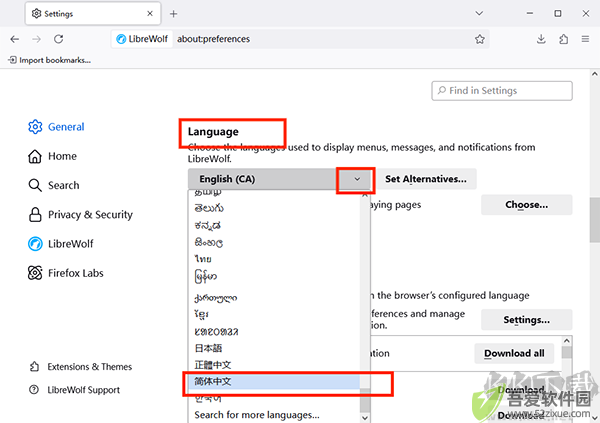Click the LibreWolf identity icon in address bar
The image size is (600, 423).
click(121, 39)
